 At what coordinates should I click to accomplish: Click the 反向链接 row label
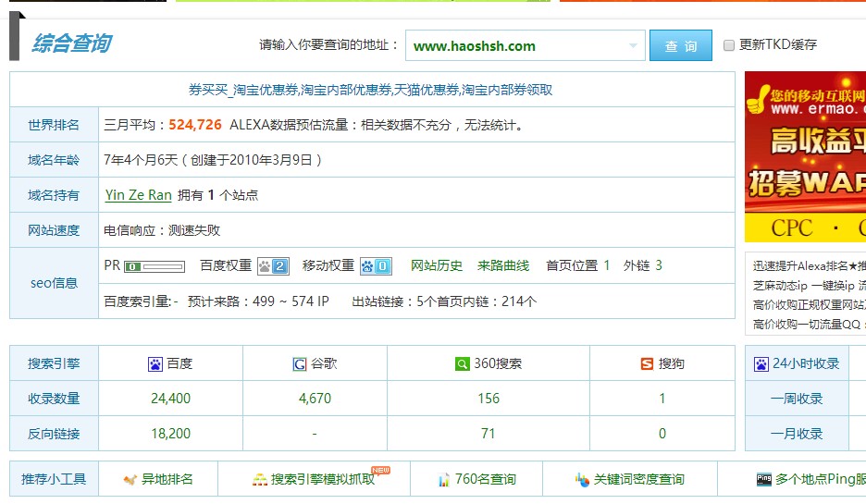[x=54, y=434]
